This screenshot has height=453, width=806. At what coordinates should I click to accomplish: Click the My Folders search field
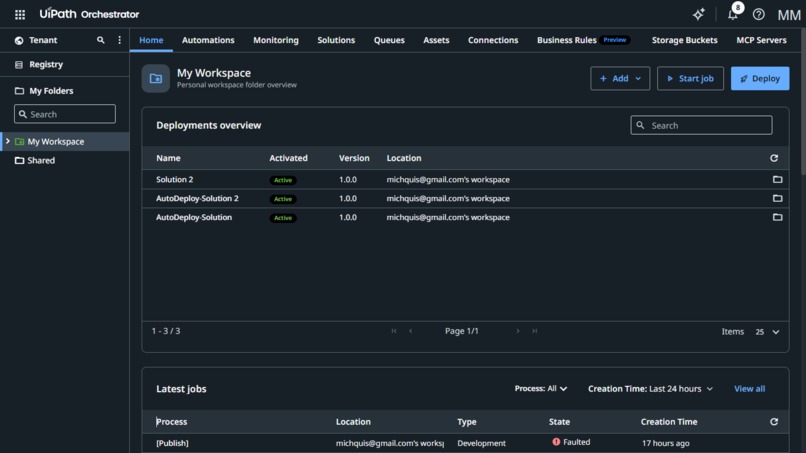(65, 114)
